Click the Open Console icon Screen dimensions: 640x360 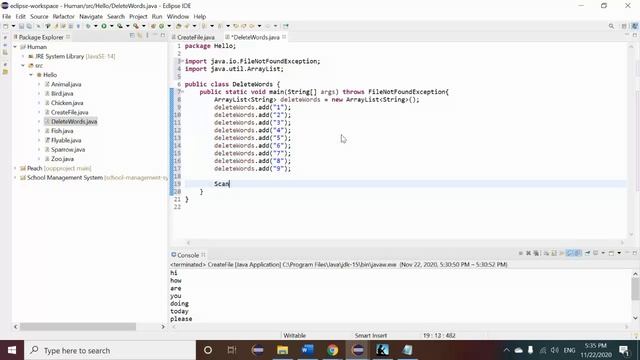611,253
